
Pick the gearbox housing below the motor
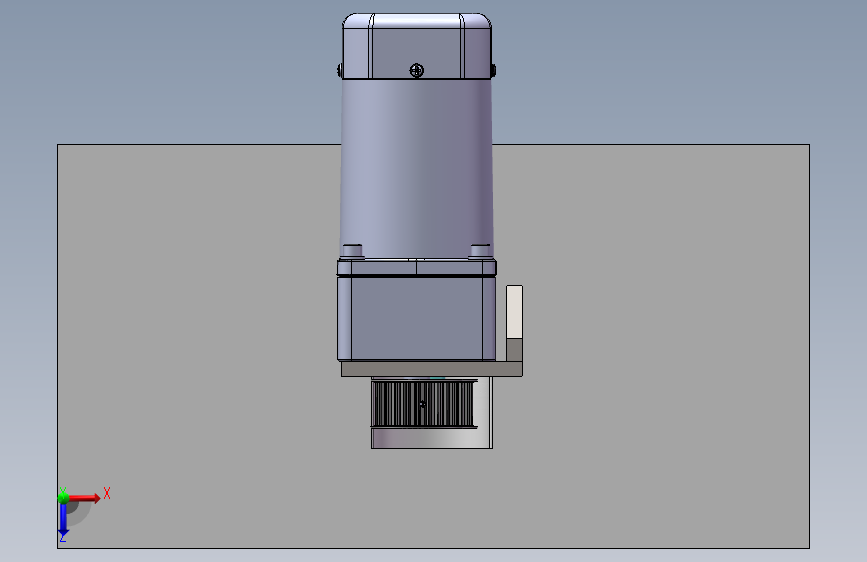(x=416, y=318)
